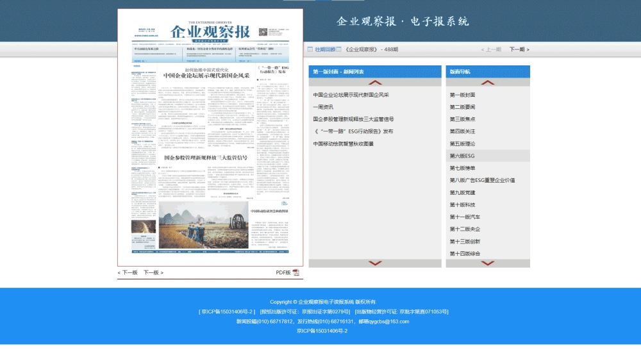Open article 中国企业论坛展示现代新国企风采
This screenshot has height=364, width=641.
351,95
